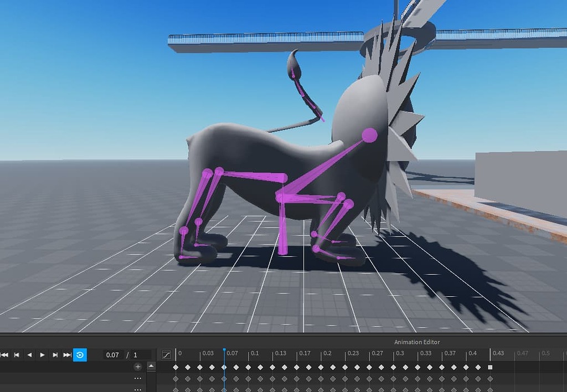Step forward to the next keyframe

(x=55, y=355)
